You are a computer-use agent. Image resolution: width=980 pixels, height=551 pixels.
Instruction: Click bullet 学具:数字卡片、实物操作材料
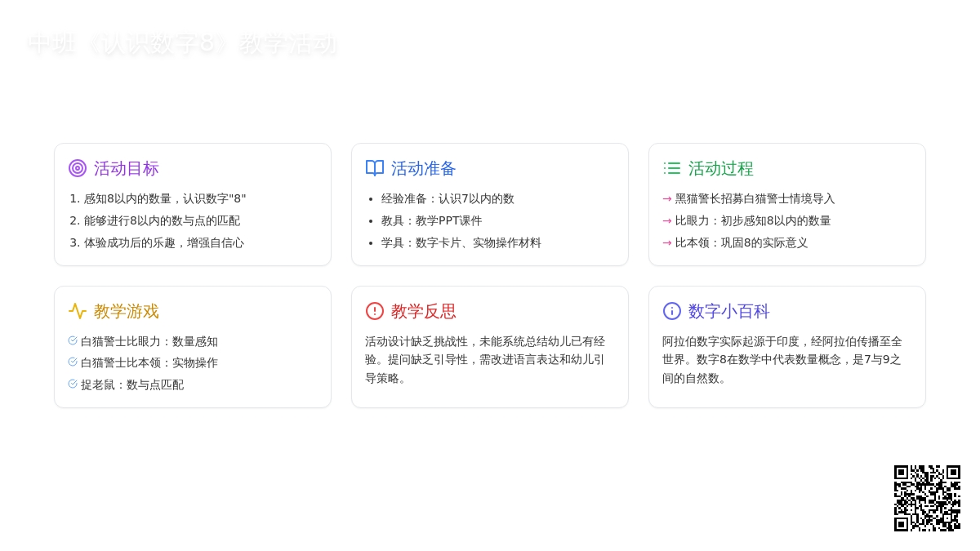click(x=461, y=242)
